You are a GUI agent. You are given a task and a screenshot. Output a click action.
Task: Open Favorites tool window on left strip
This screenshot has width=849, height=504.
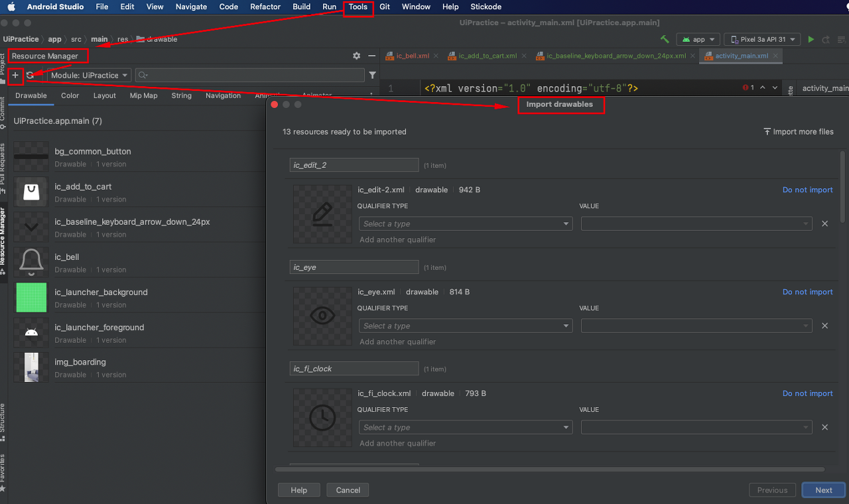(x=3, y=472)
